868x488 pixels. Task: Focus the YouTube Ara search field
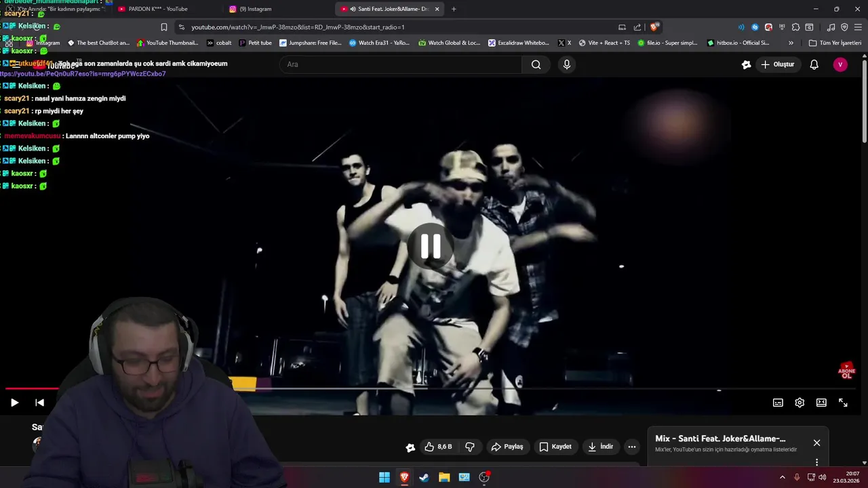click(x=400, y=64)
